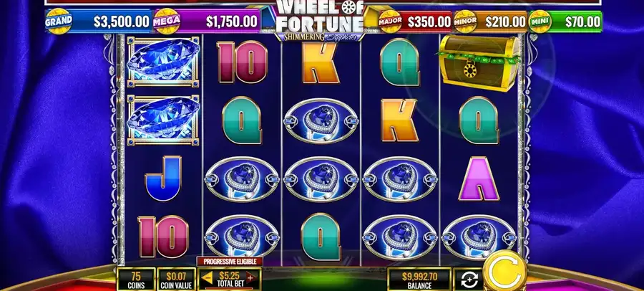This screenshot has height=291, width=644.
Task: Click the treasure chest symbol on reel five
Action: coord(479,62)
